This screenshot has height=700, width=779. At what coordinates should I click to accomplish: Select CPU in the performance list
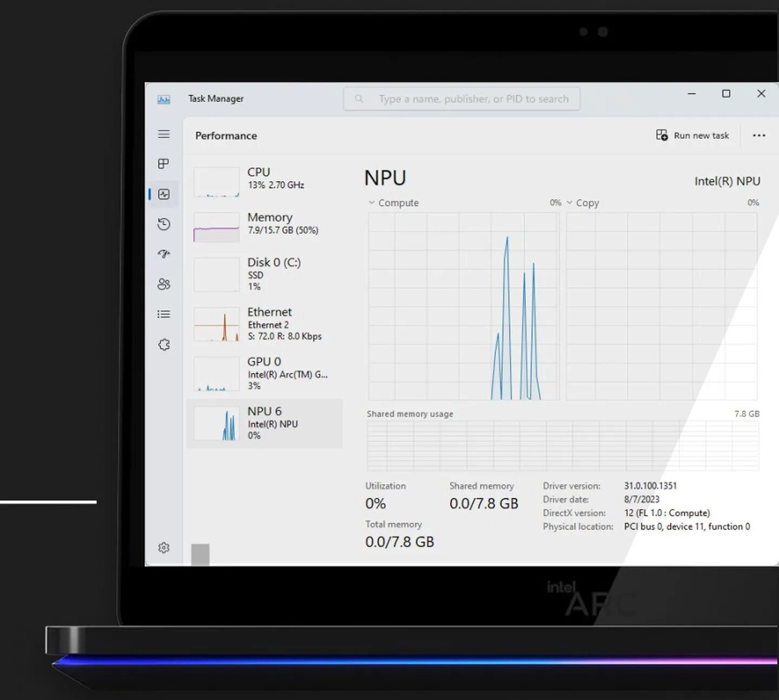tap(265, 181)
